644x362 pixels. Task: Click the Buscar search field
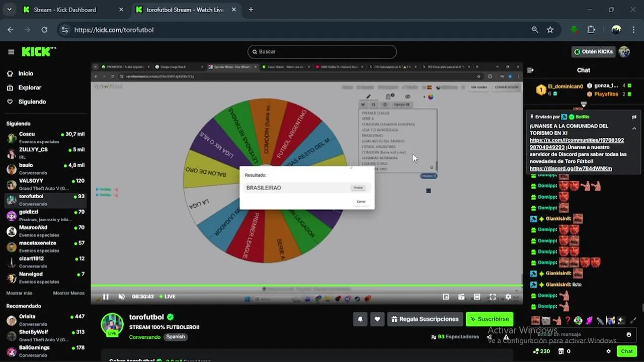(x=322, y=52)
